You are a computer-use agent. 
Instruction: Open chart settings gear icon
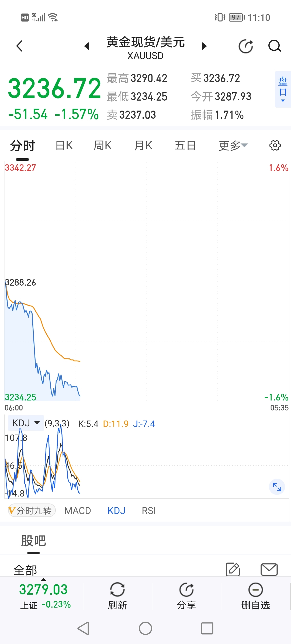[275, 146]
